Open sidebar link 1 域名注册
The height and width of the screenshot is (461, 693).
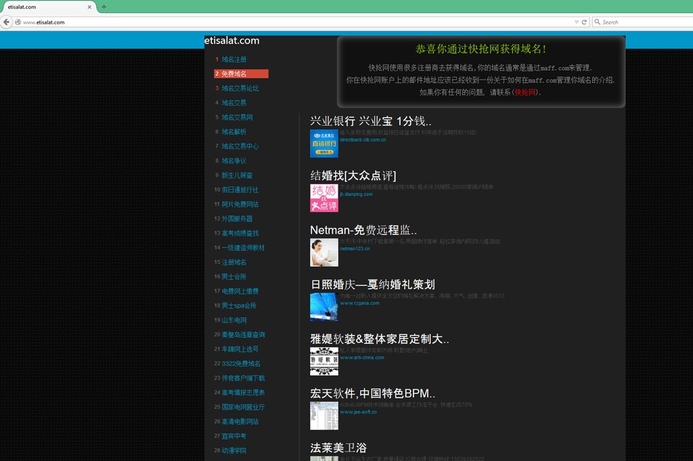point(234,59)
